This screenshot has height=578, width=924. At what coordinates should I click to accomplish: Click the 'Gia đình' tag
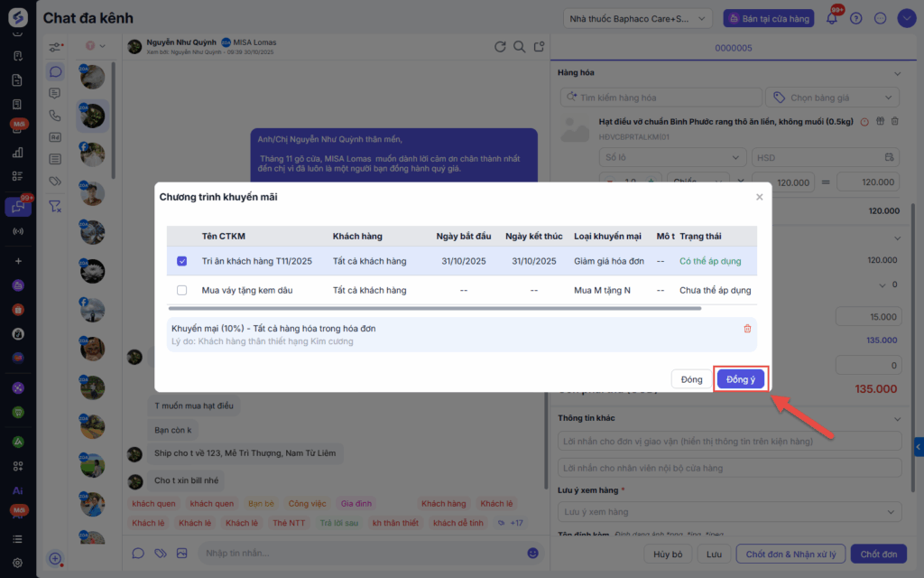click(x=356, y=504)
